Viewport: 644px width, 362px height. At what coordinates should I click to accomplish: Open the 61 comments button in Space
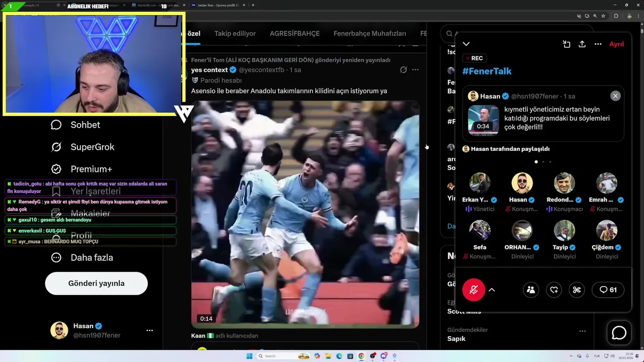click(608, 290)
